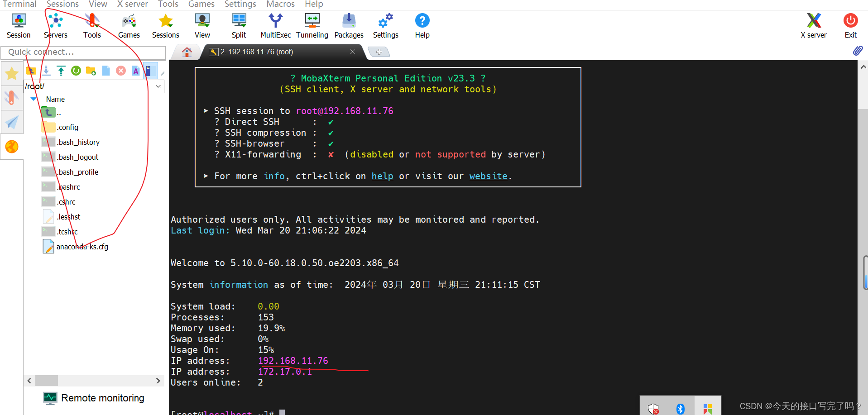
Task: Open the /root/ path dropdown
Action: 158,86
